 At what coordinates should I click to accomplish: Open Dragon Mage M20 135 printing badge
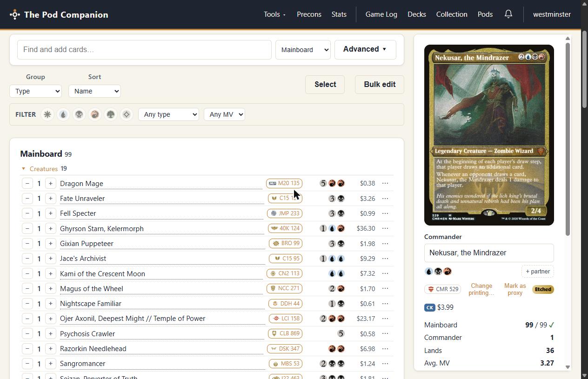click(284, 183)
